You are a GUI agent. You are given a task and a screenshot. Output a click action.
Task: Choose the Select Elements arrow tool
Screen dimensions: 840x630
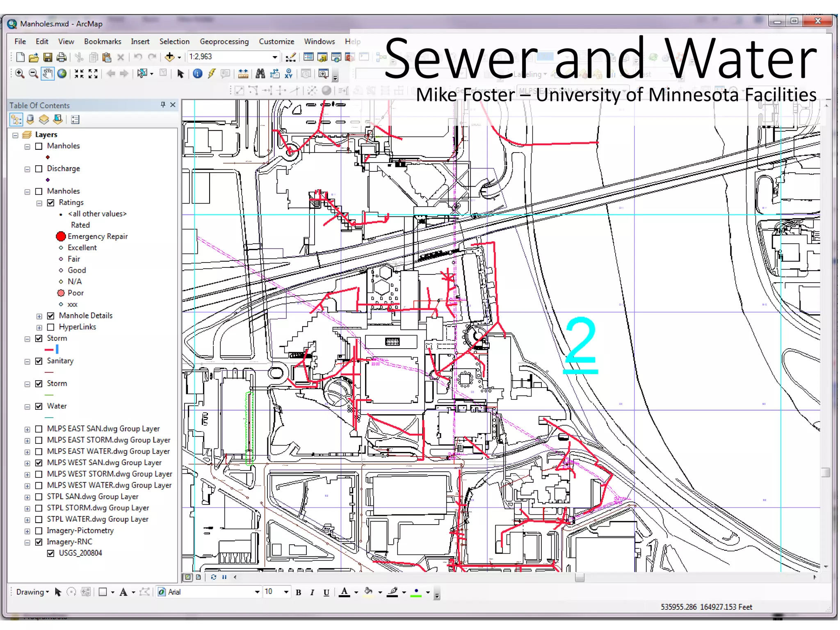180,73
